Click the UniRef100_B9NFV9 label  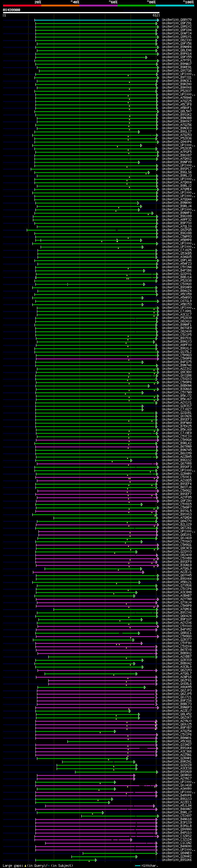[x=177, y=162]
